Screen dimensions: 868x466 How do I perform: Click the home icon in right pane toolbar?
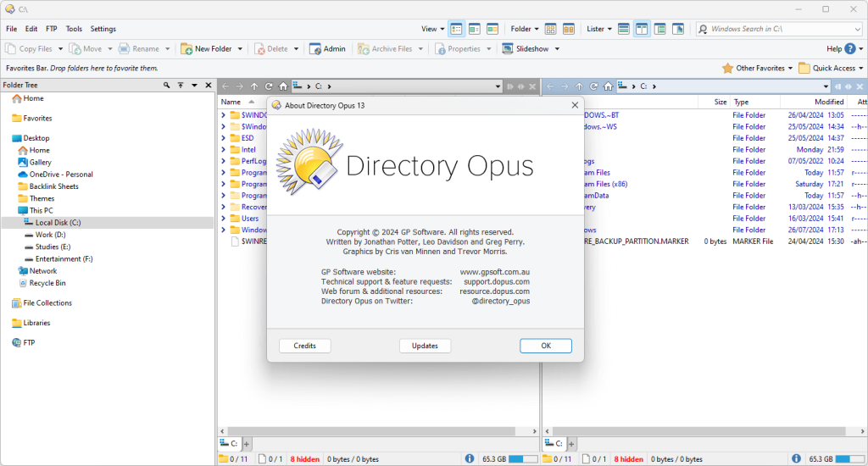click(x=607, y=86)
